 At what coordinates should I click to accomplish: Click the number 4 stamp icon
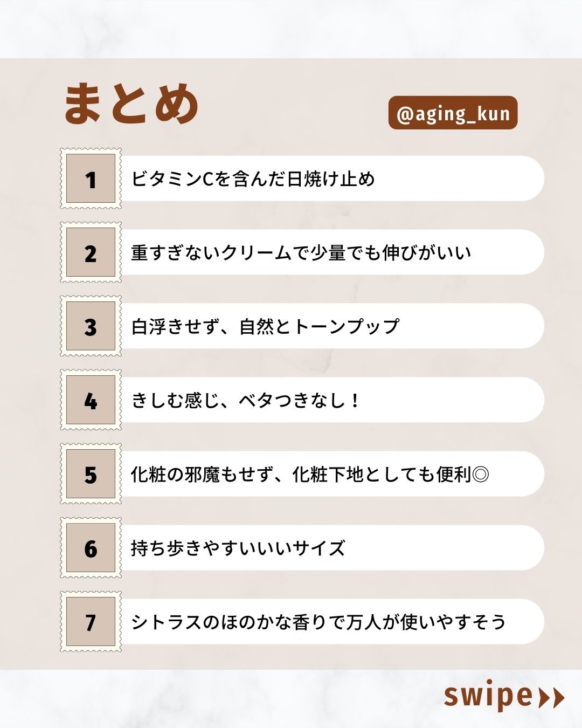click(x=91, y=400)
